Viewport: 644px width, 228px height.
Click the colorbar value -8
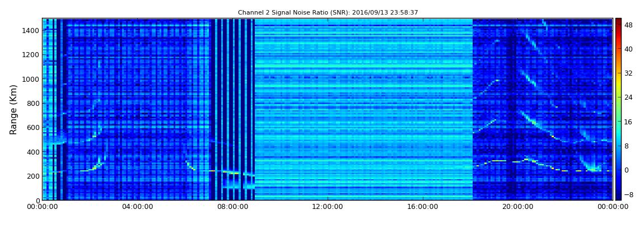(628, 194)
